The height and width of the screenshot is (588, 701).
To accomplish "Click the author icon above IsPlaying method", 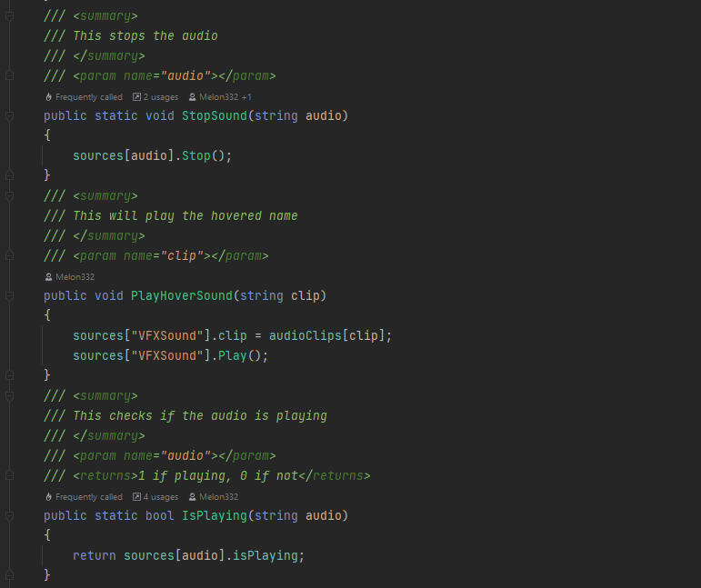I will coord(193,496).
